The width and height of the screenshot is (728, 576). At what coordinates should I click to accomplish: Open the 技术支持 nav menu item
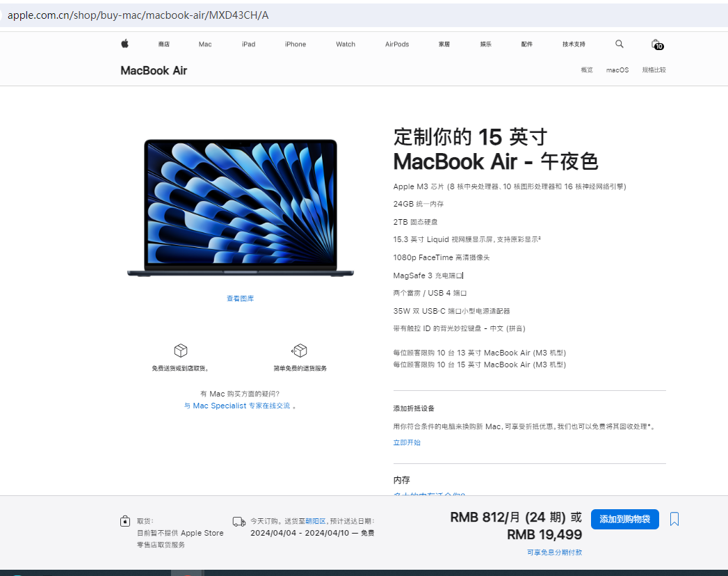click(574, 44)
